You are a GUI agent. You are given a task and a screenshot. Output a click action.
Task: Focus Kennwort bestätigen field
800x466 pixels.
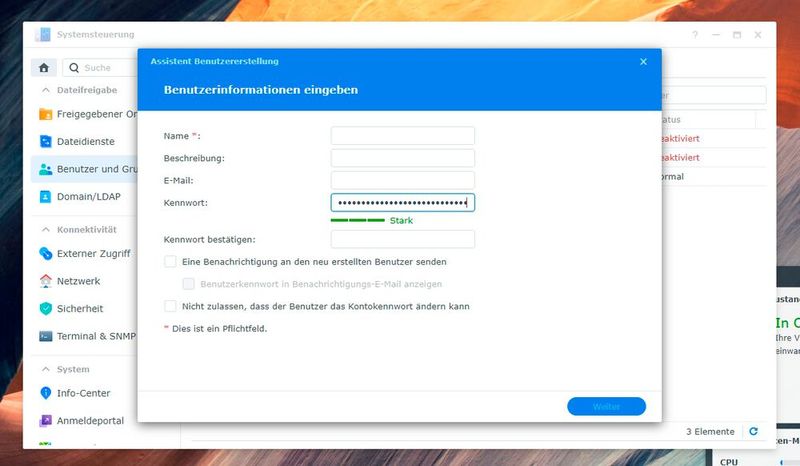pyautogui.click(x=403, y=239)
